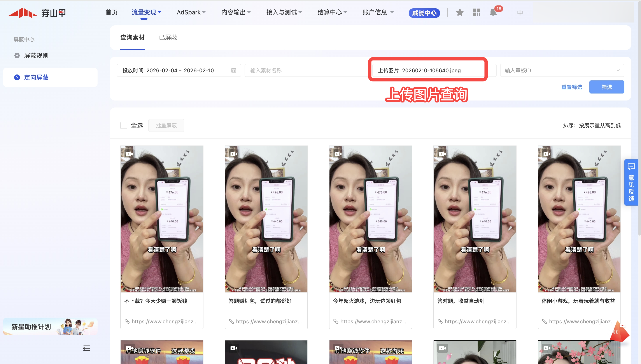Open notification bell with 18 badge
This screenshot has height=364, width=641.
pos(493,12)
